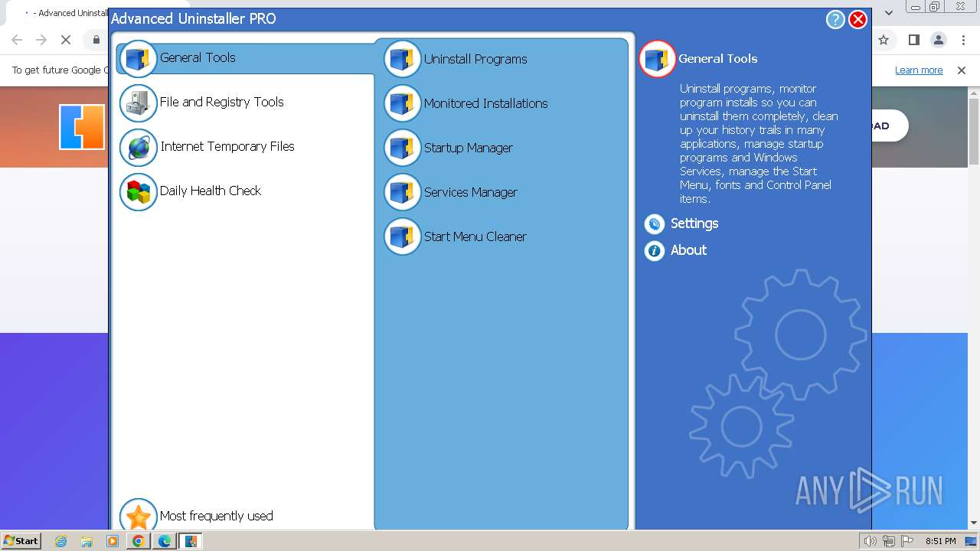Click the help question mark icon

835,19
